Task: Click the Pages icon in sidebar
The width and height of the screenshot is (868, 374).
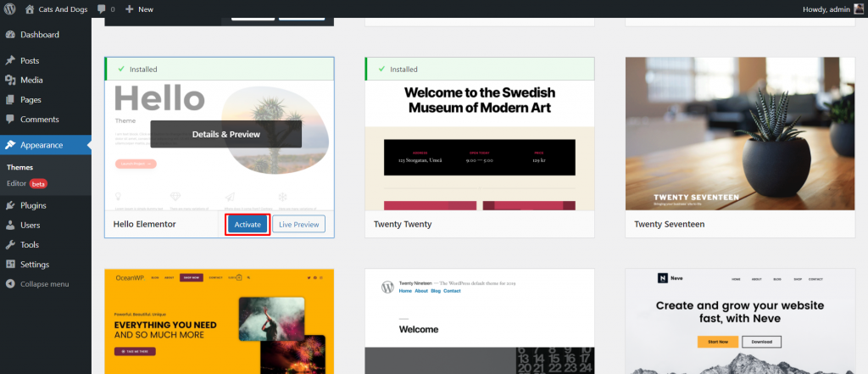Action: [10, 100]
